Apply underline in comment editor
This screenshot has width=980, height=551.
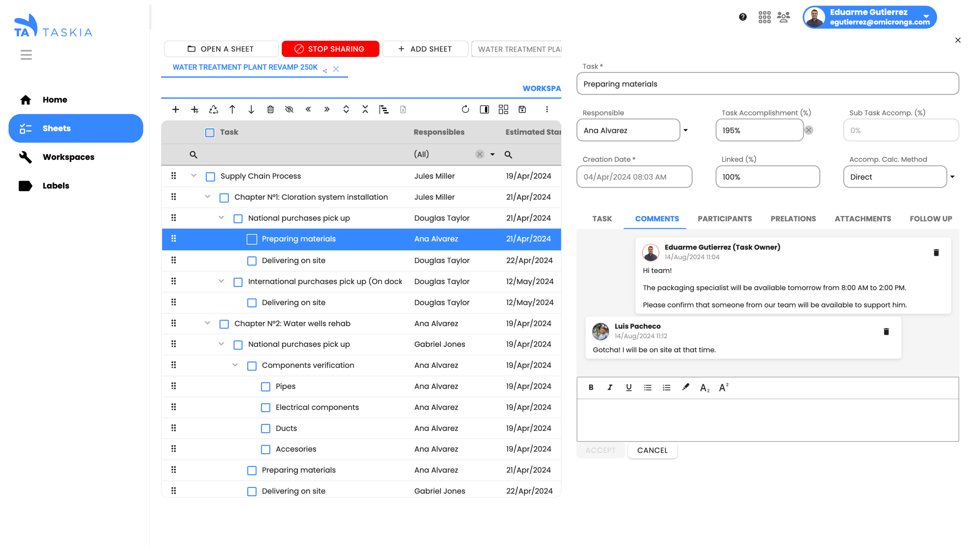click(629, 387)
